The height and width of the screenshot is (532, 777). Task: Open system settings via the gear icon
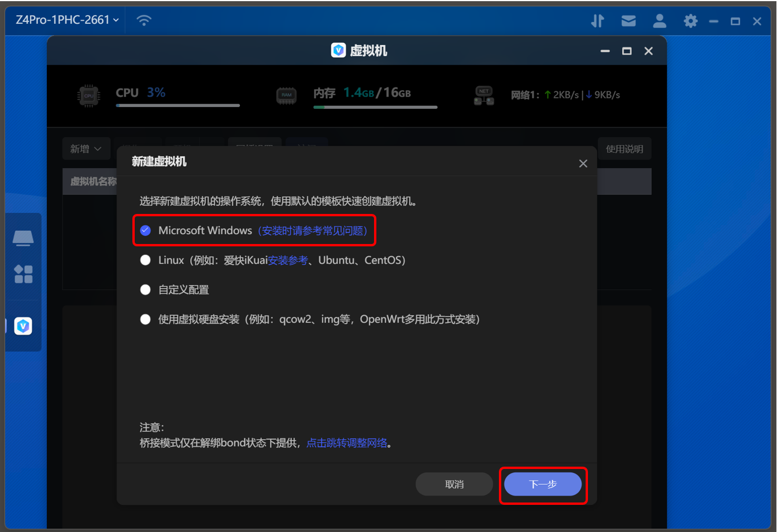pos(690,21)
